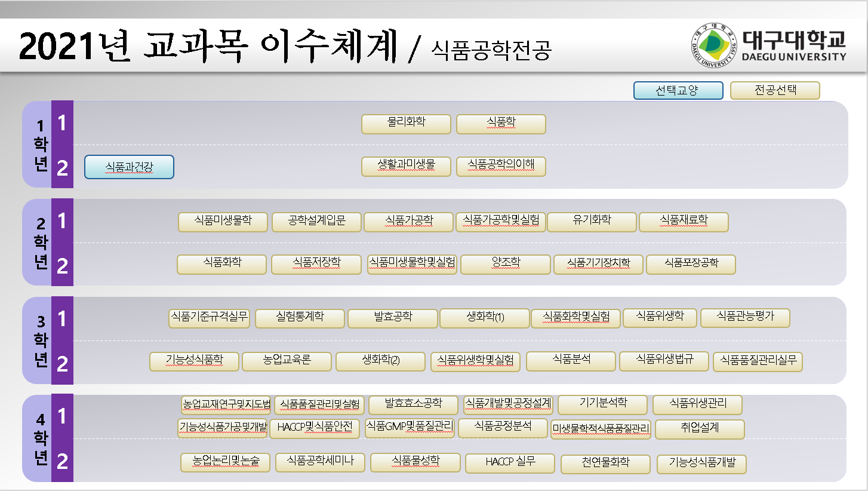
Task: Click the 공학설계입문 course box
Action: point(316,222)
